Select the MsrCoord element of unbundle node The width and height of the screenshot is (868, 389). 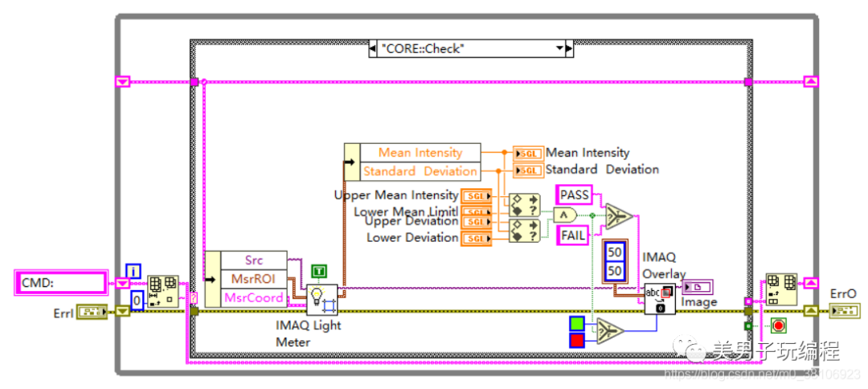[254, 297]
